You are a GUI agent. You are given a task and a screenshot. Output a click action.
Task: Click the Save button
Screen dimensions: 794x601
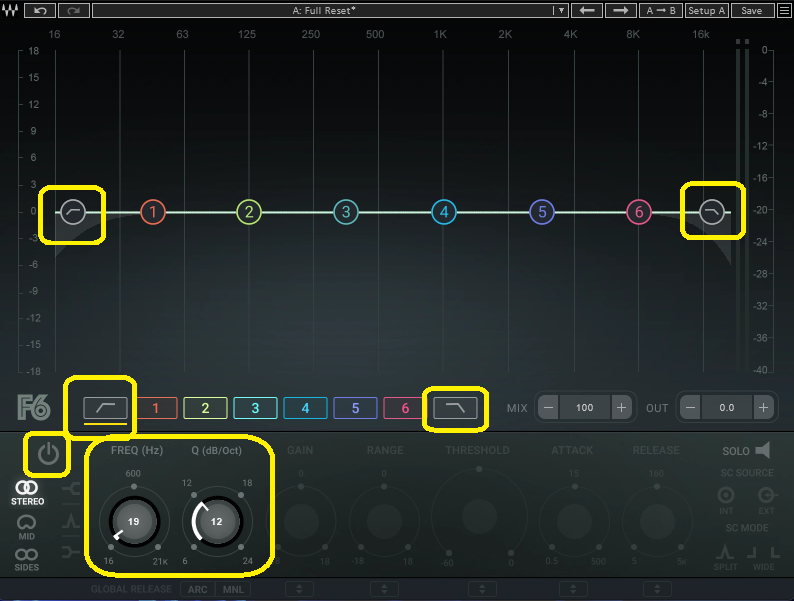[752, 10]
